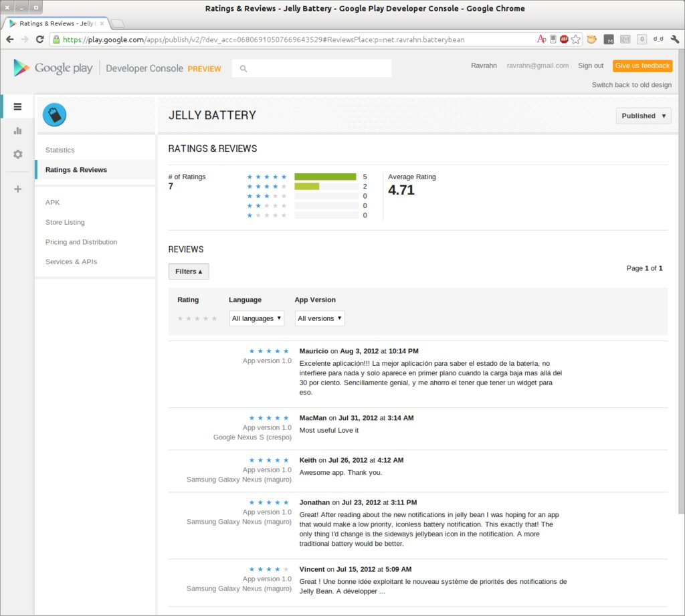Click the Give us feedback button
Screen dimensions: 685x616
pyautogui.click(x=642, y=66)
